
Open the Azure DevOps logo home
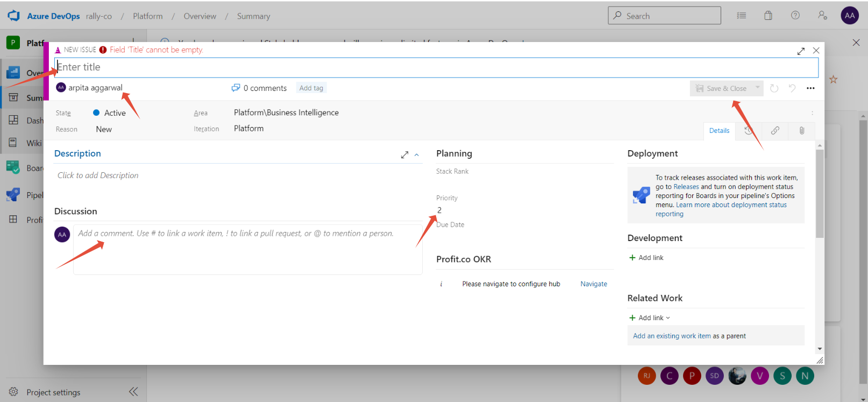pos(13,16)
